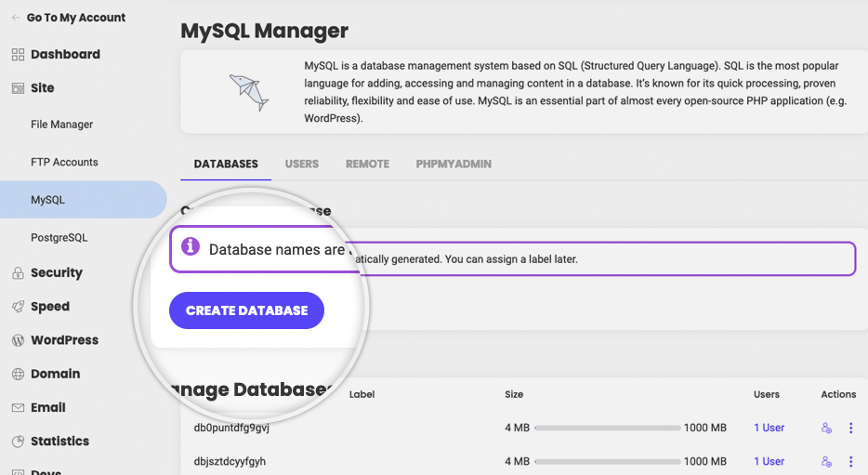Click the Label column header
The width and height of the screenshot is (868, 475).
(362, 394)
